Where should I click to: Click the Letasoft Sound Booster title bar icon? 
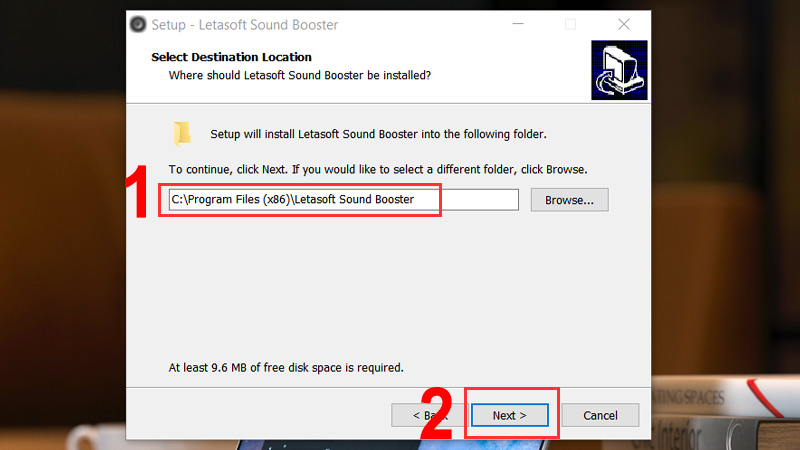[x=138, y=24]
